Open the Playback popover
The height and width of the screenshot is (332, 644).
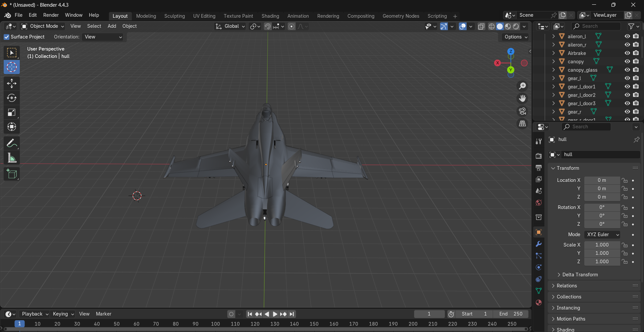(35, 314)
